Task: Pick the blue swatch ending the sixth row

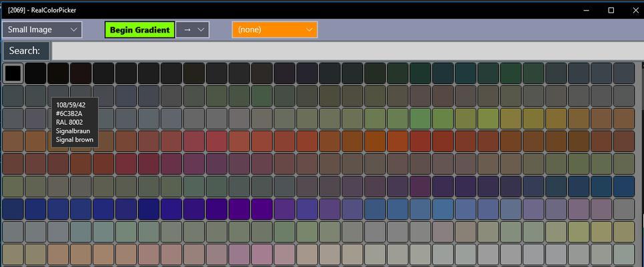Action: tap(624, 186)
